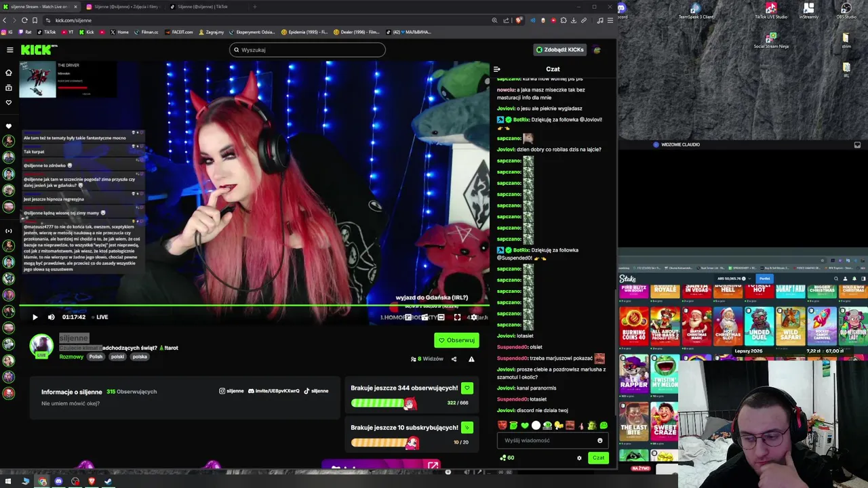Open siljenne TikTok link
This screenshot has height=488, width=868.
(316, 391)
